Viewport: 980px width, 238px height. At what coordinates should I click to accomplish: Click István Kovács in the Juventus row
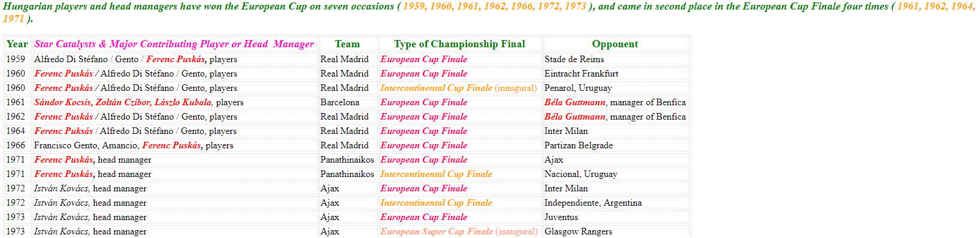coord(62,217)
